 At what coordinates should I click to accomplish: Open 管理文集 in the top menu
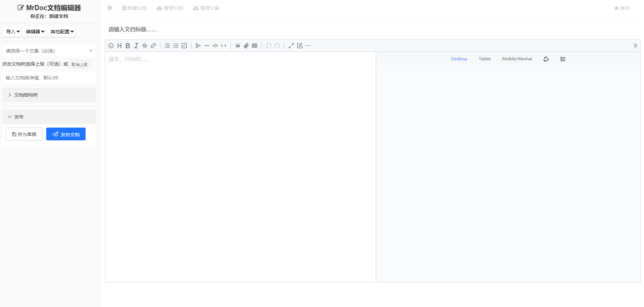(x=206, y=8)
